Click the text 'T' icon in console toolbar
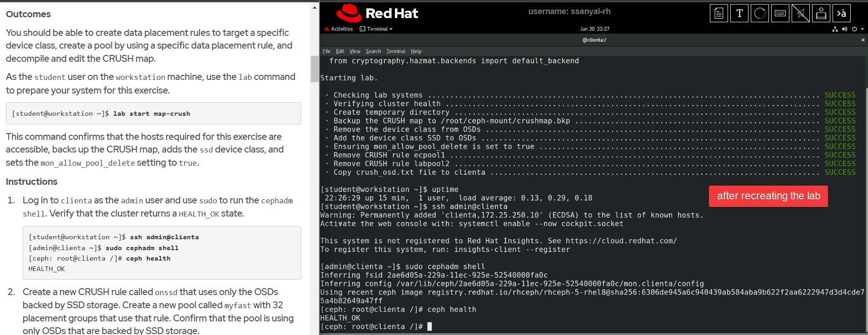The width and height of the screenshot is (868, 335). (739, 14)
